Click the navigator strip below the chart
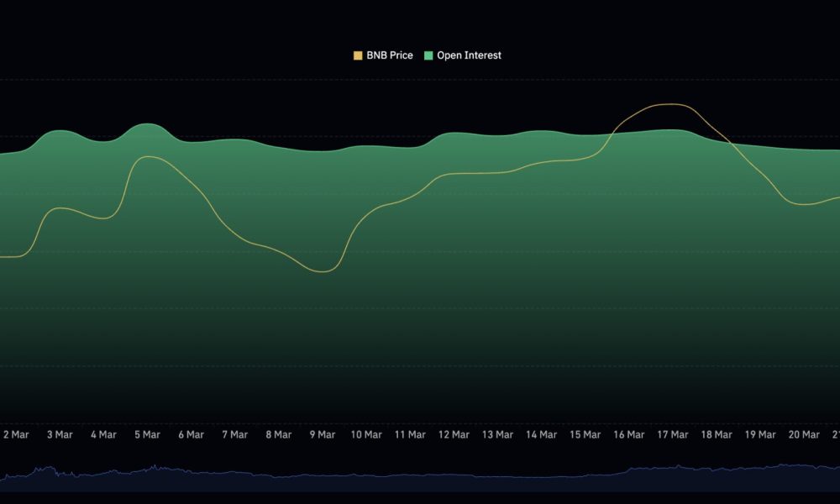The width and height of the screenshot is (840, 504). pyautogui.click(x=420, y=473)
